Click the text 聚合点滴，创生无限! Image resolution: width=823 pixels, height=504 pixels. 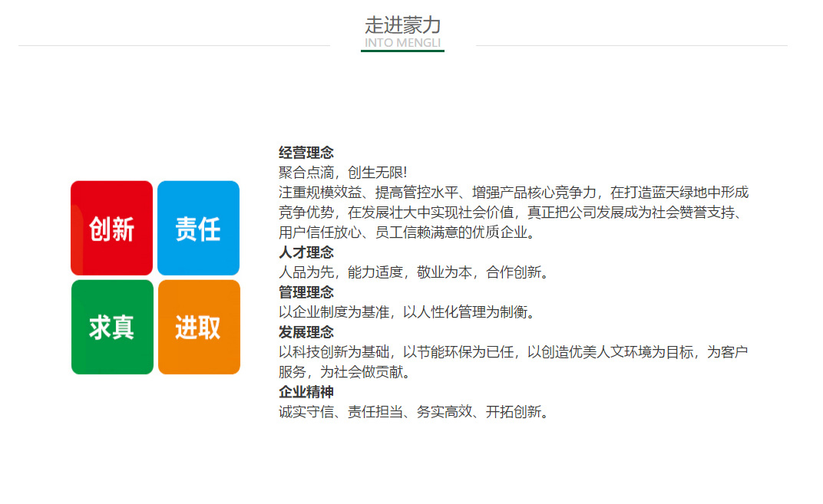click(342, 173)
